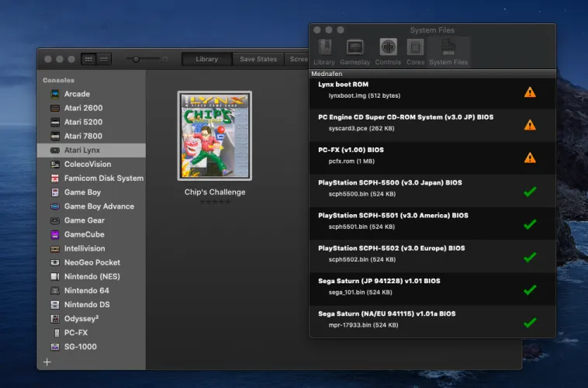Viewport: 588px width, 388px height.
Task: Click the green checkmark for scph5501.bin
Action: 530,223
